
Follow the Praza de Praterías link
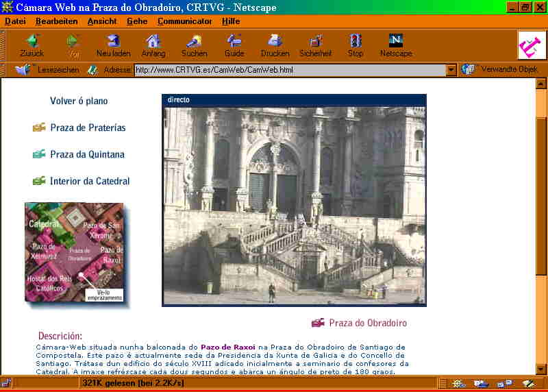pos(87,127)
